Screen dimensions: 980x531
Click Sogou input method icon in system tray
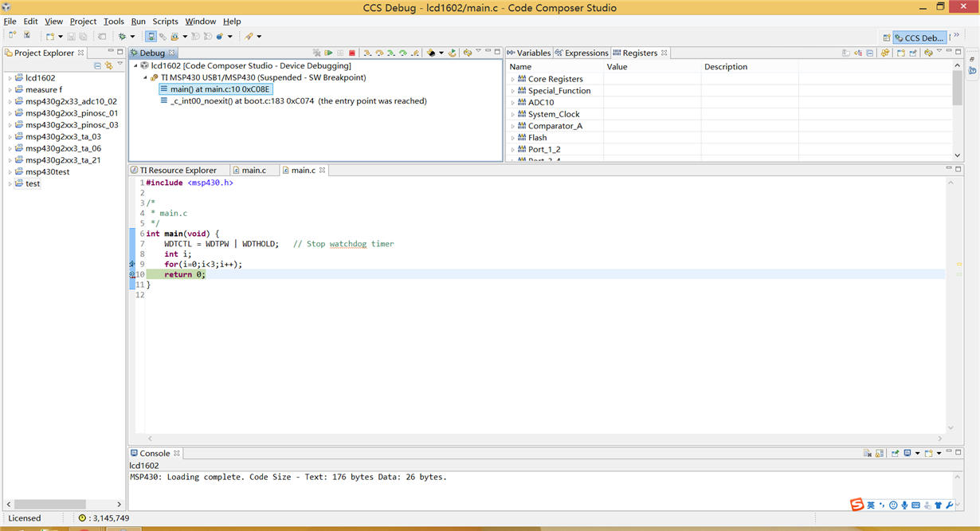pos(857,505)
